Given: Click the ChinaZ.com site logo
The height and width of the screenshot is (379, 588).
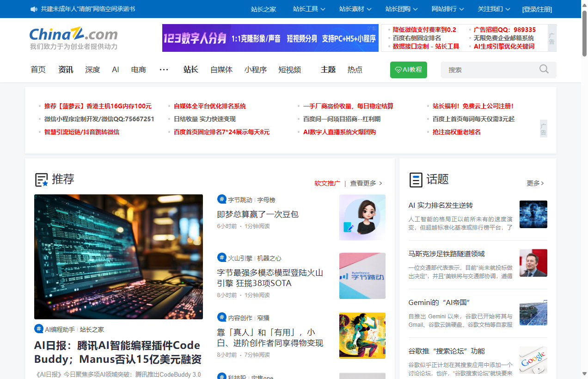Looking at the screenshot, I should [x=74, y=34].
